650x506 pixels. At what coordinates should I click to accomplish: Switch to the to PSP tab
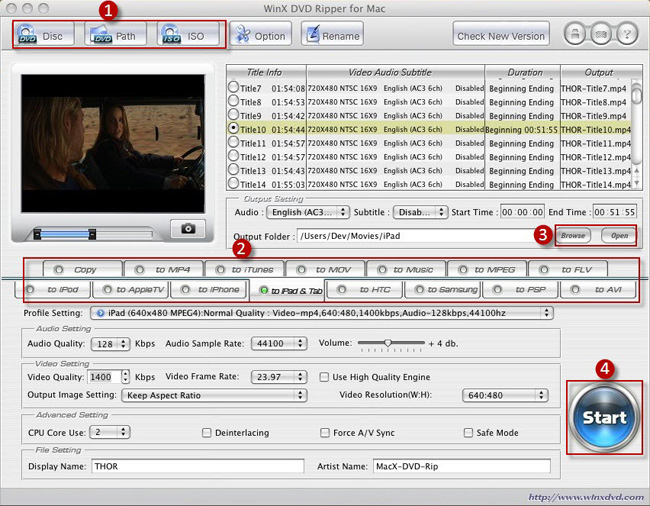(521, 289)
